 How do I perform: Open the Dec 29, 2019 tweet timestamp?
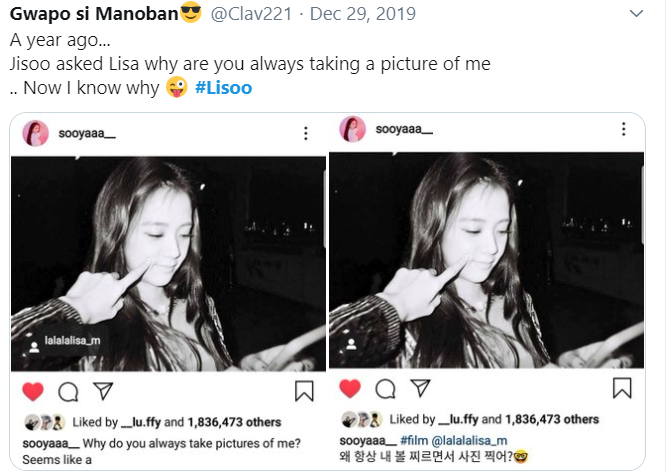pos(354,16)
